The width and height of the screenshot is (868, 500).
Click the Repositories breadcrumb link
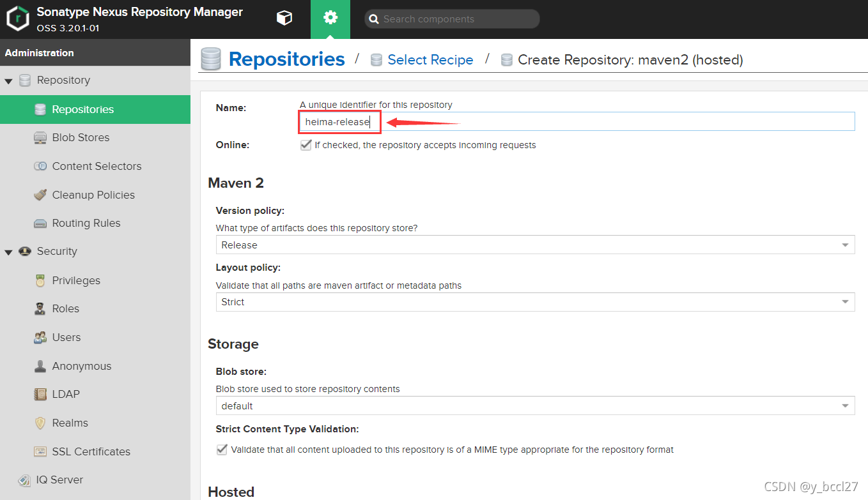pyautogui.click(x=287, y=59)
